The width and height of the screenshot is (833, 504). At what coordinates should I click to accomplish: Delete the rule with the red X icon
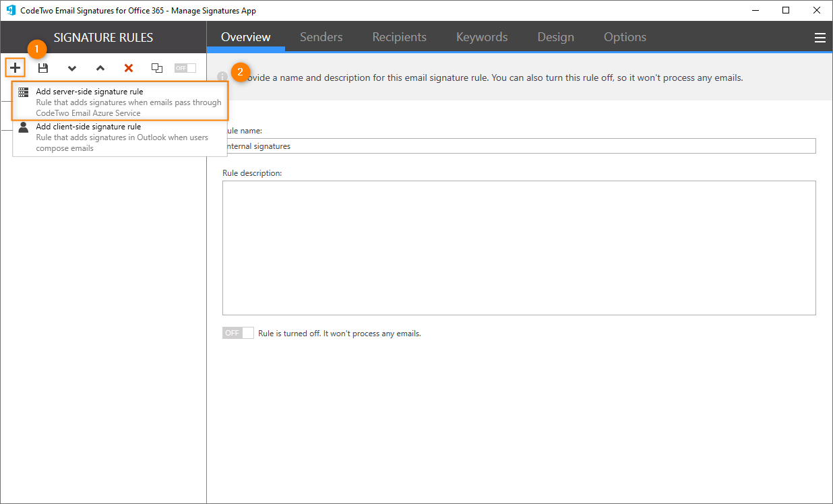click(x=128, y=67)
